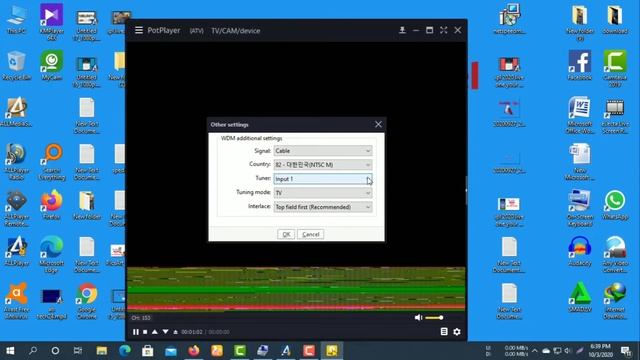
Task: Select the Google Chrome desktop shortcut
Action: pyautogui.click(x=87, y=301)
